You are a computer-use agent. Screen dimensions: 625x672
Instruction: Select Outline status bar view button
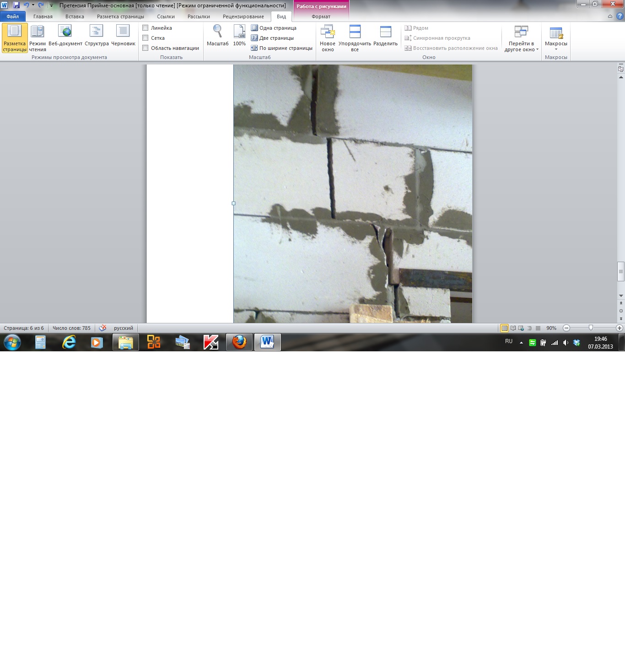529,328
